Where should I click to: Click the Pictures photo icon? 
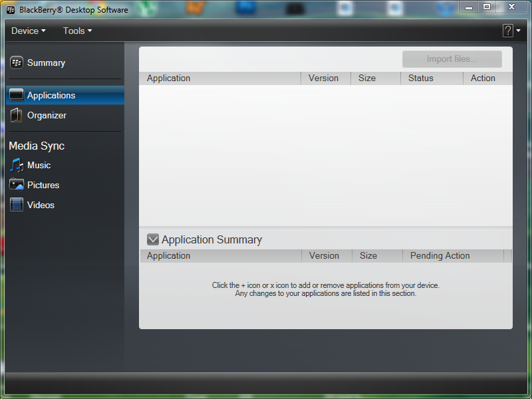pyautogui.click(x=16, y=185)
